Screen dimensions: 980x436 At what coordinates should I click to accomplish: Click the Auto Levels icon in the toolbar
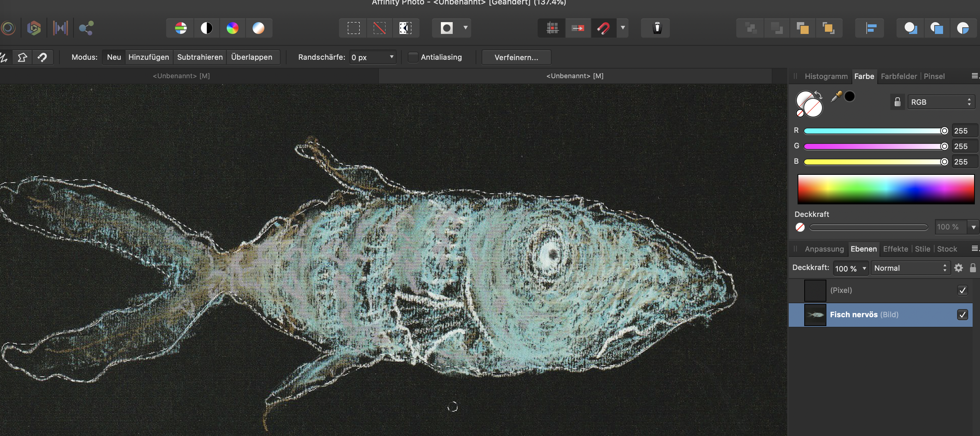181,28
